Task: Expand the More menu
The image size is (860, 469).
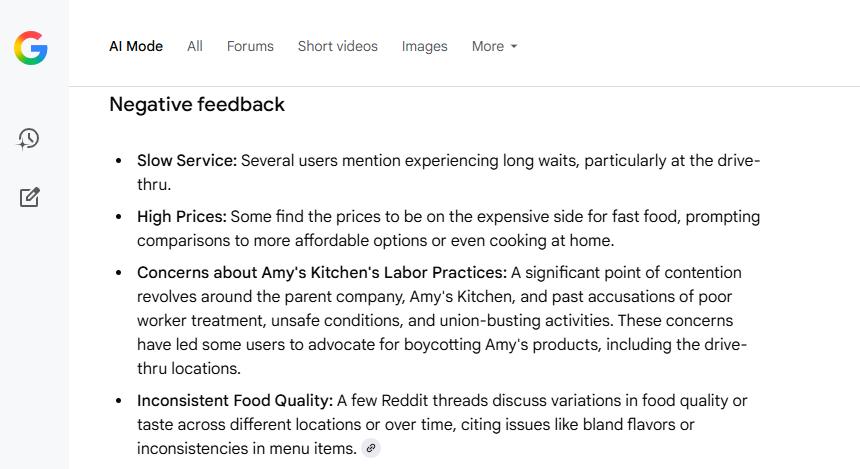Action: 494,46
